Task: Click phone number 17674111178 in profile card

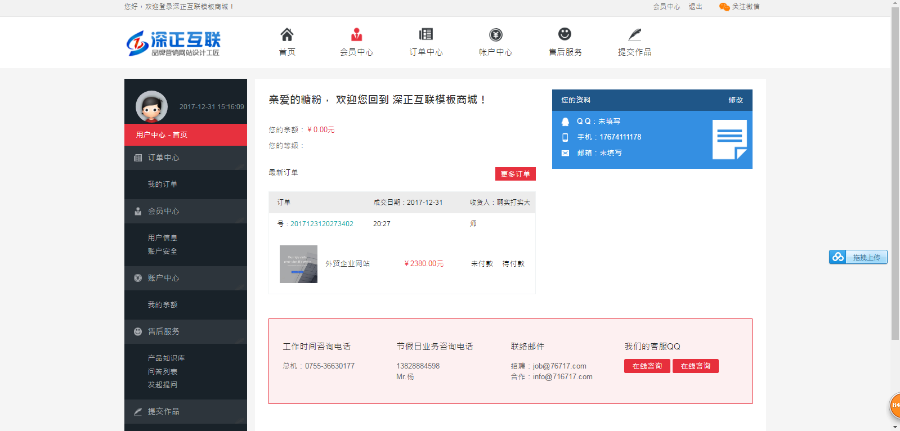Action: click(x=620, y=137)
